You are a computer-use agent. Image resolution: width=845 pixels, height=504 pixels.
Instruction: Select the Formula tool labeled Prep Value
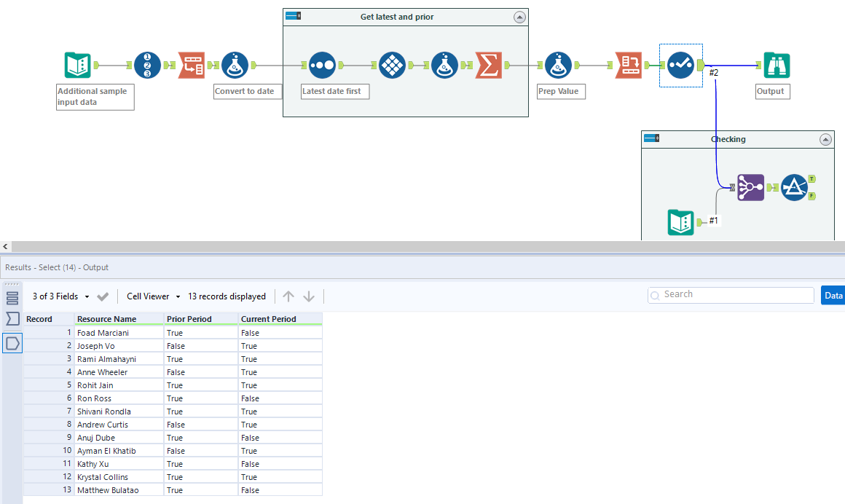[557, 66]
